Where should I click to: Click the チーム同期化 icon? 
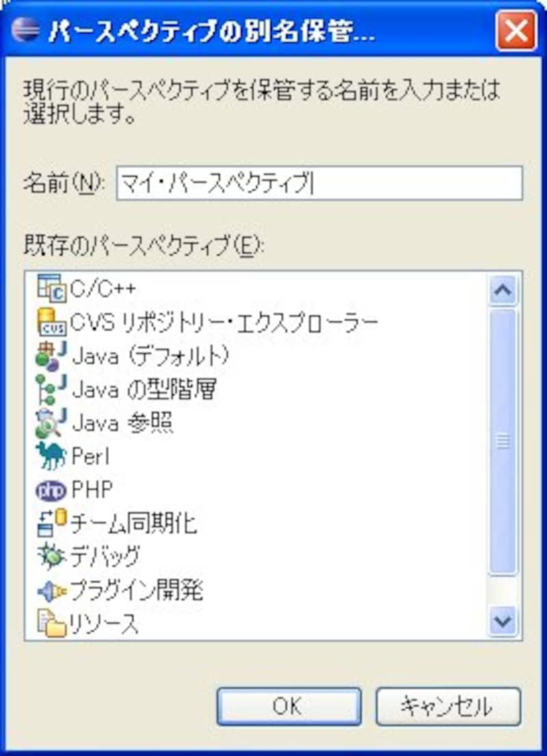click(x=51, y=523)
